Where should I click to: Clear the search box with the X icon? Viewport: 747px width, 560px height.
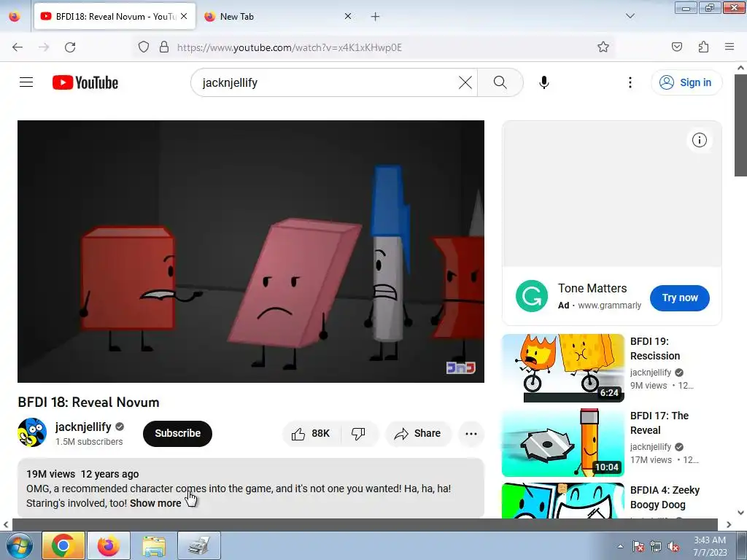click(x=465, y=82)
